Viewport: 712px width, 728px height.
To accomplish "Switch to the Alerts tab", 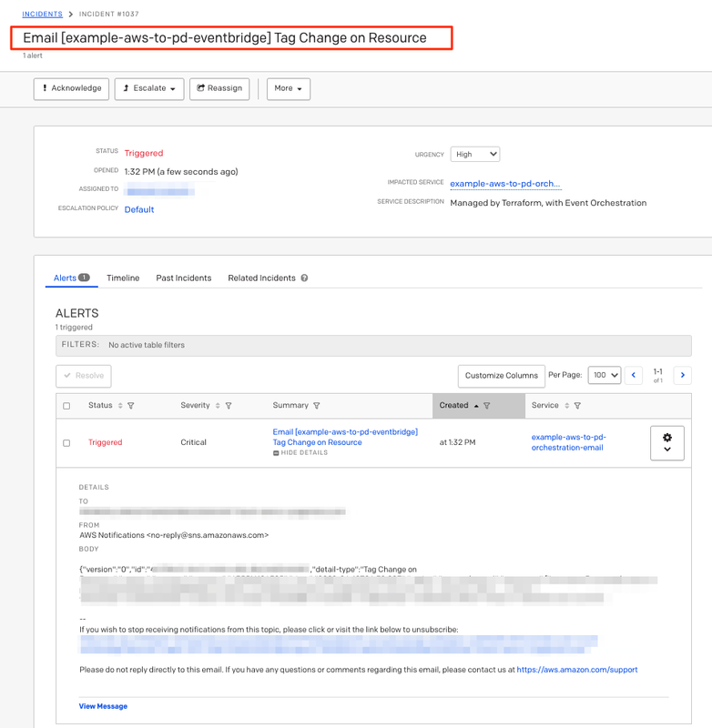I will tap(71, 278).
